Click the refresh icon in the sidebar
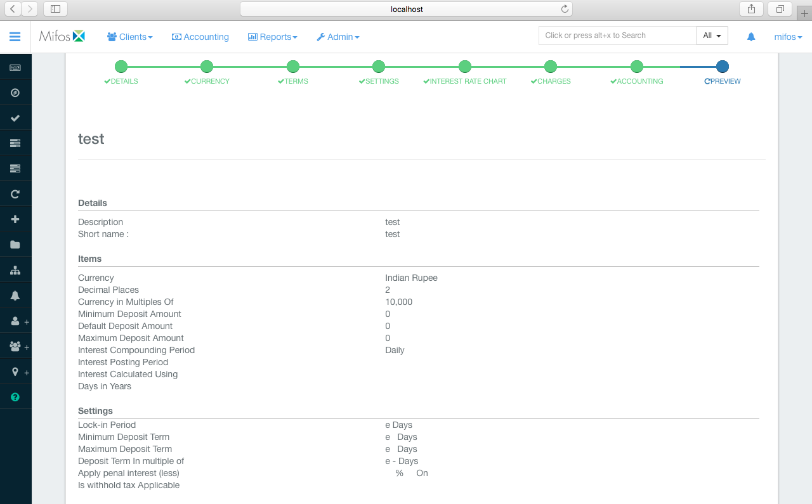Viewport: 812px width, 504px height. 15,193
